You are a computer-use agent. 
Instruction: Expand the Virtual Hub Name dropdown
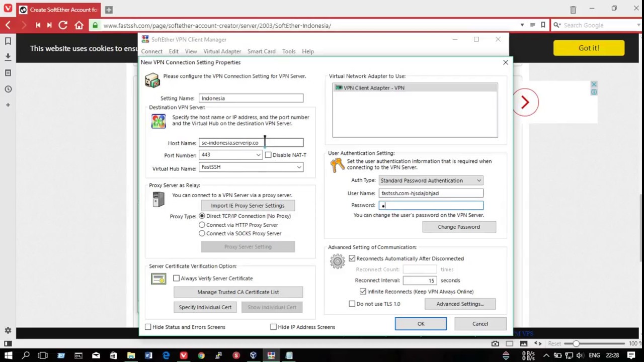299,167
